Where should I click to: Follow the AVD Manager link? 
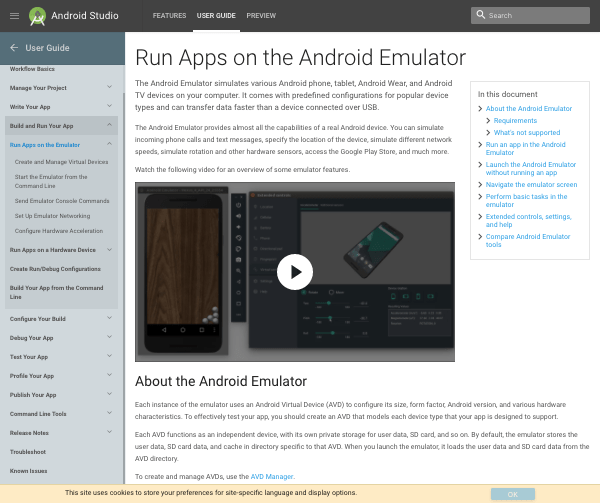click(272, 477)
